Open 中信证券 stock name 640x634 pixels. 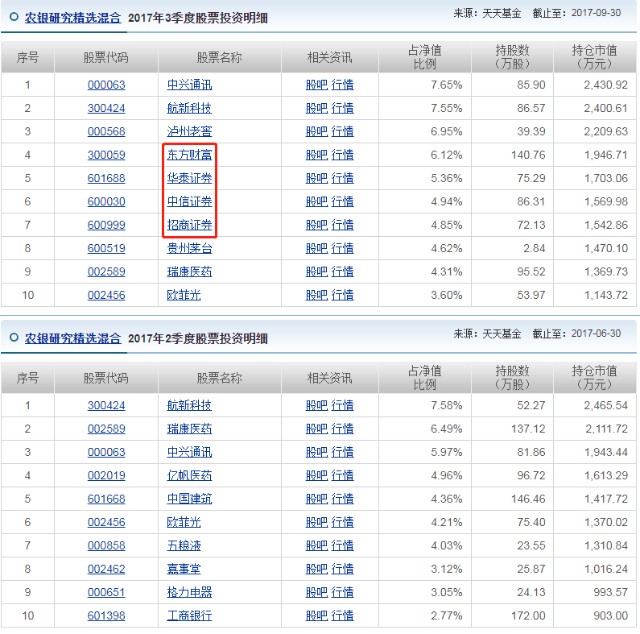tap(189, 202)
